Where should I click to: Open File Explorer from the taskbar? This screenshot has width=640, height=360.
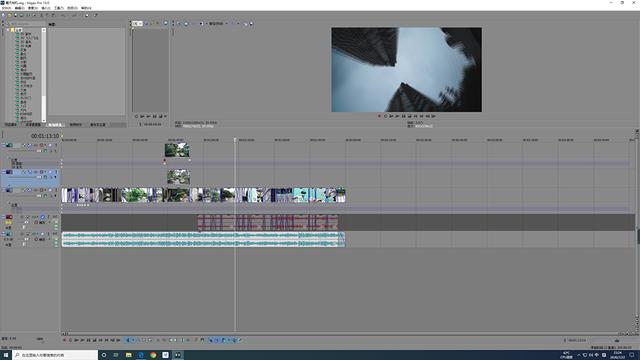(129, 355)
